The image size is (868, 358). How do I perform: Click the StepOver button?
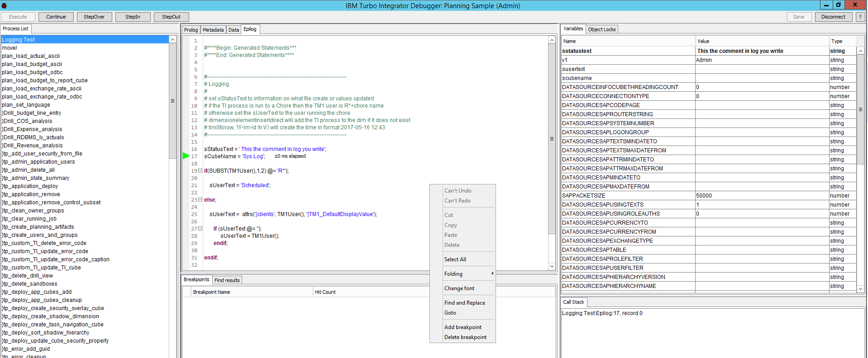[94, 17]
